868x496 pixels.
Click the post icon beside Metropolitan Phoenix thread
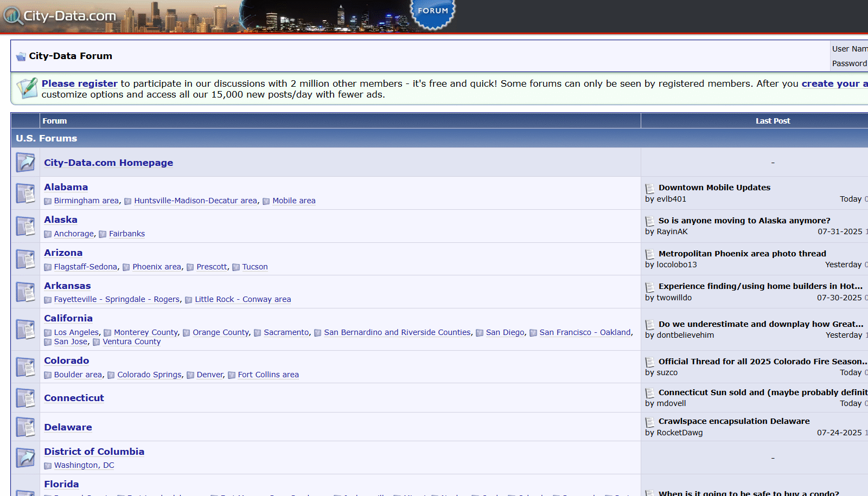pos(650,255)
